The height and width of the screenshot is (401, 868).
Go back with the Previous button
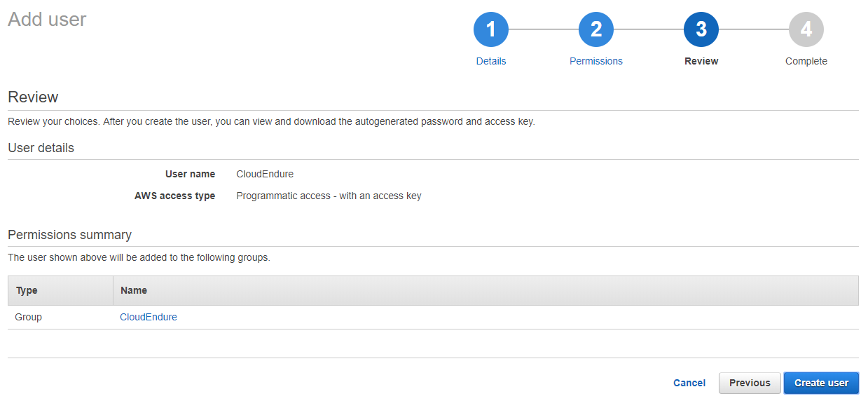(750, 383)
